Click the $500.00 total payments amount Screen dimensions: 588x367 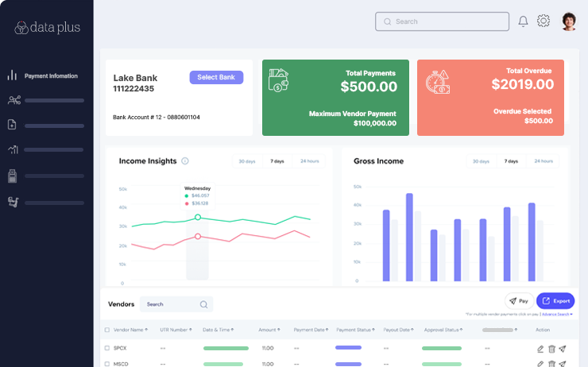tap(369, 87)
